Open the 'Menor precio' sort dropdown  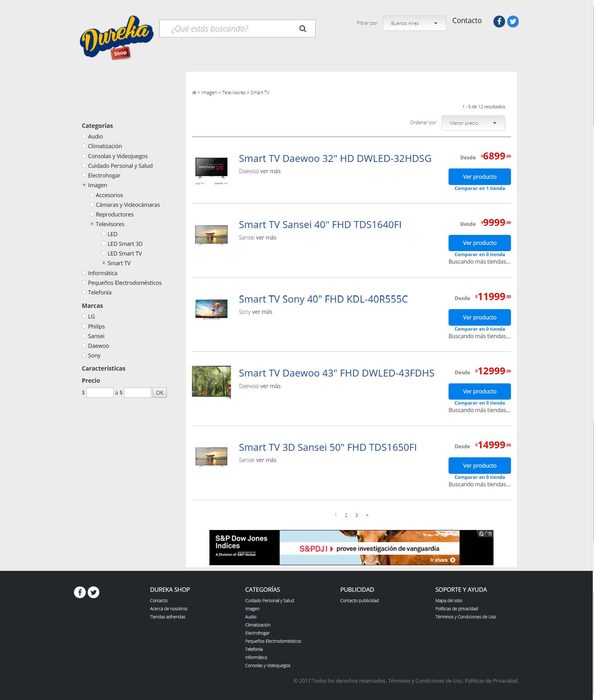pos(473,123)
